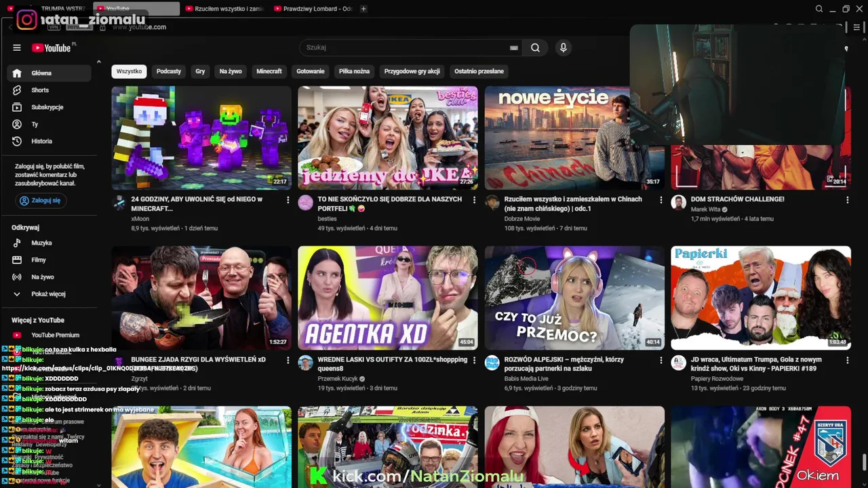Open the YouTube hamburger guide menu
The width and height of the screenshot is (868, 488).
pyautogui.click(x=17, y=48)
